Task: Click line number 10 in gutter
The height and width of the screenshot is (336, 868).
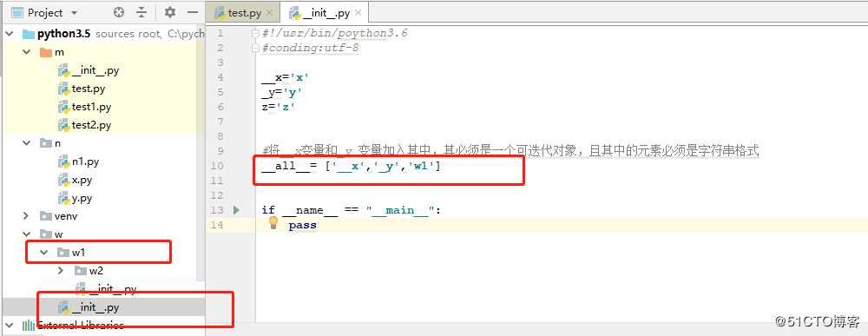Action: pyautogui.click(x=218, y=166)
